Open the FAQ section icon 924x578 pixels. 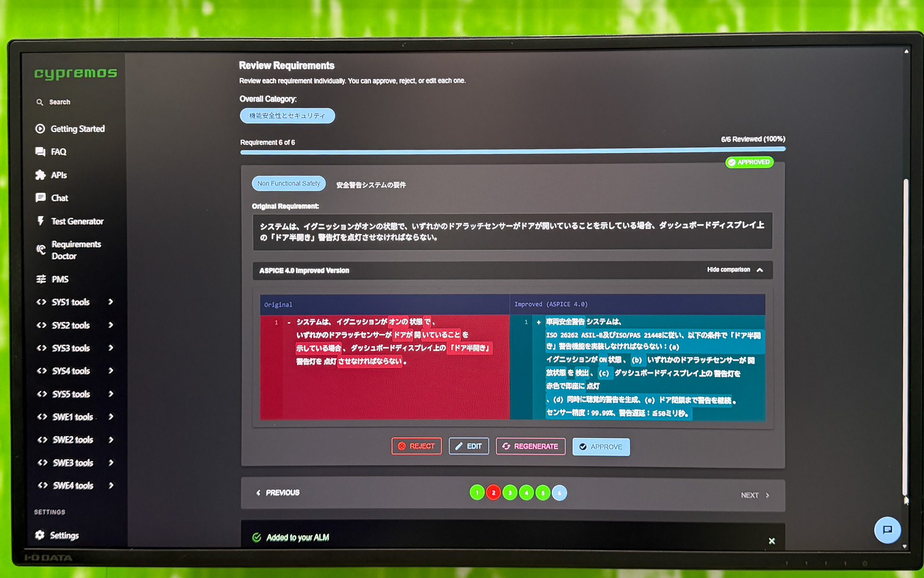[x=40, y=151]
